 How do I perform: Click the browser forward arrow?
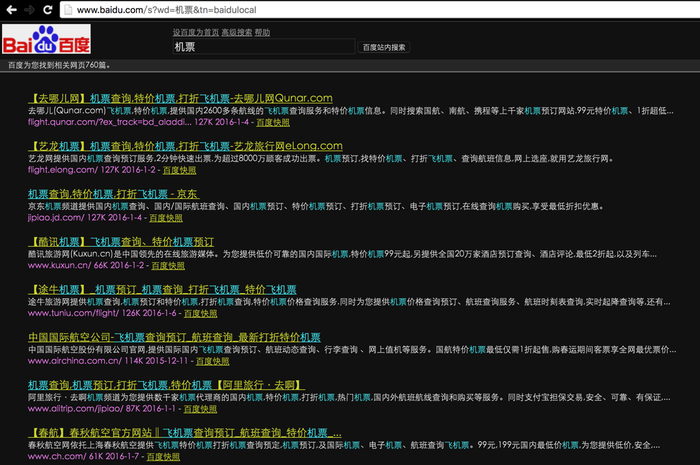[x=29, y=9]
